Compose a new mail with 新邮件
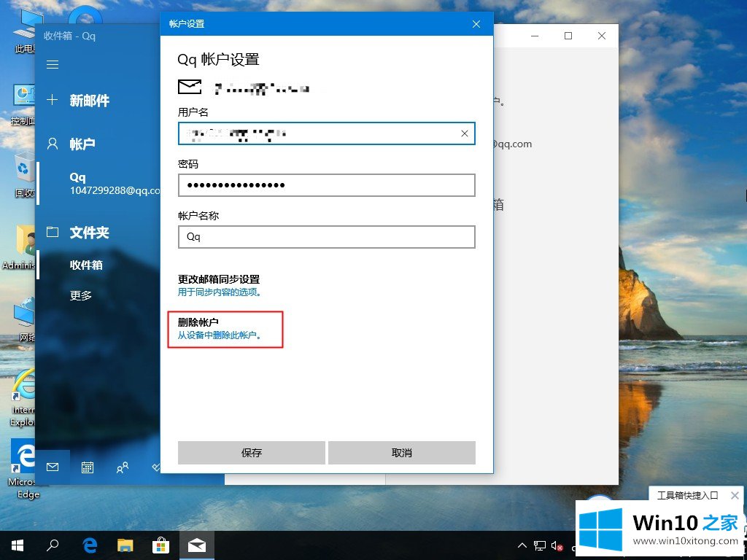This screenshot has height=560, width=747. click(x=89, y=101)
